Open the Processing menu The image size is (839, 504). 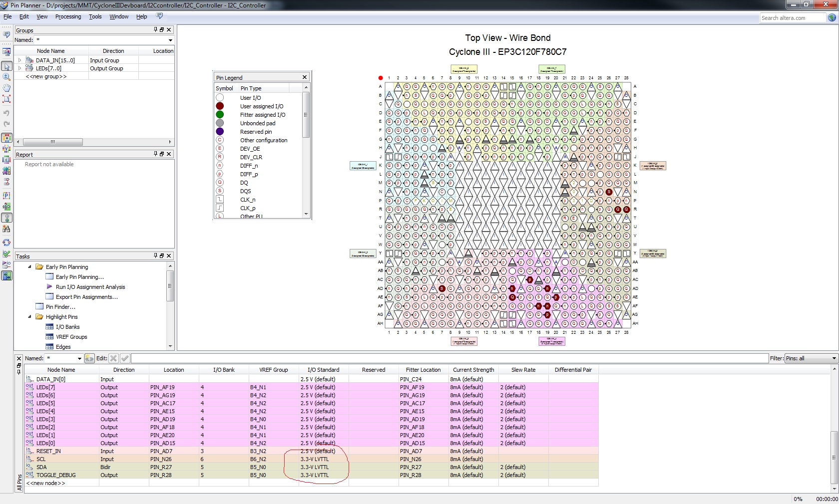pos(68,16)
